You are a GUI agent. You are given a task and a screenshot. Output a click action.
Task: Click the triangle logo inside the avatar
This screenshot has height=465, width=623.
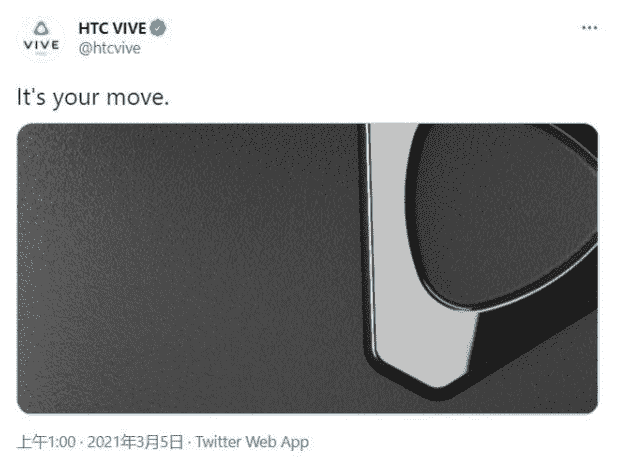point(41,29)
